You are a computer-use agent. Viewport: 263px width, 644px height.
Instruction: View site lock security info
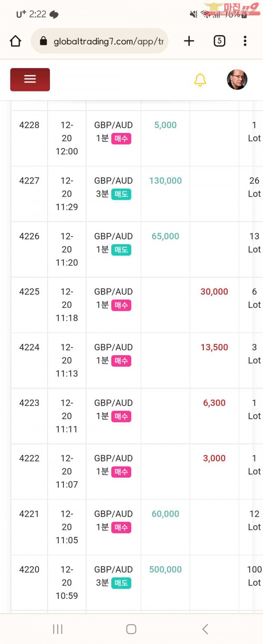tap(43, 41)
